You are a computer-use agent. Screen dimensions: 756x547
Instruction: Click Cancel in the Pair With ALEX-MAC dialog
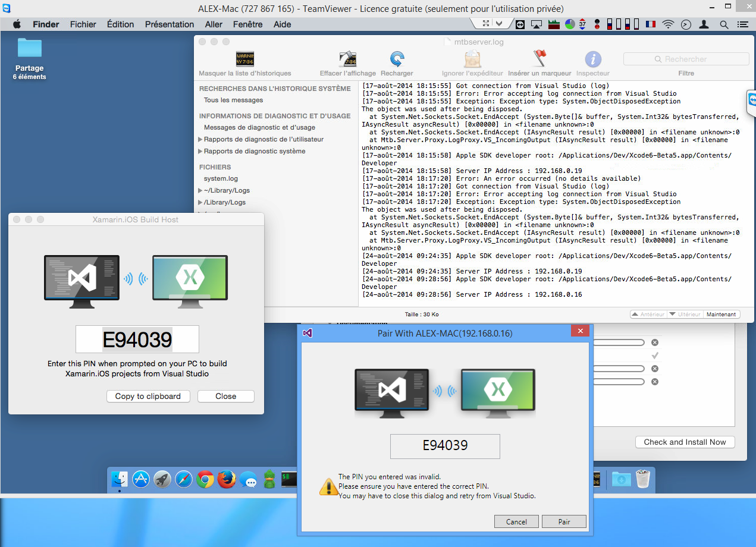[x=516, y=521]
